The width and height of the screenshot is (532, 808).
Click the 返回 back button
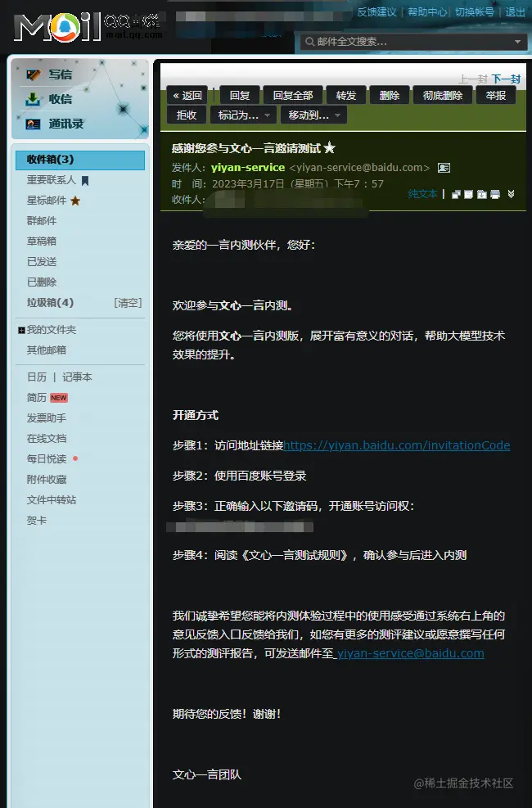tap(187, 95)
